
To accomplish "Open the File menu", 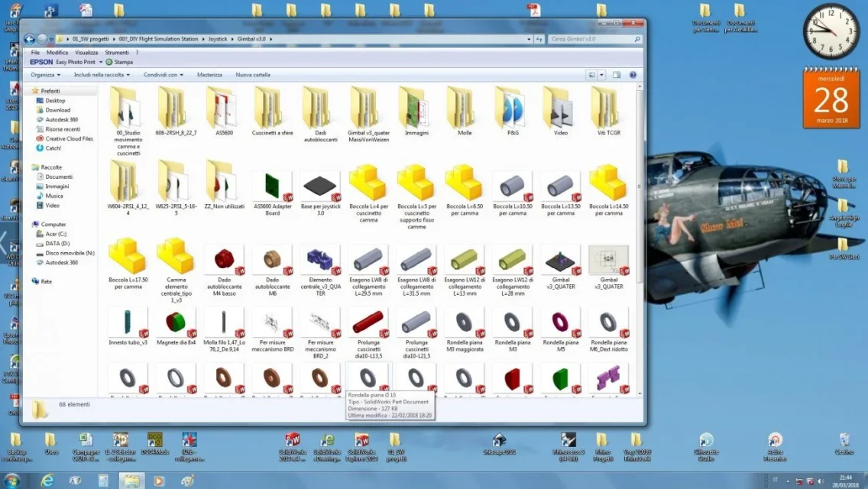I will (35, 52).
